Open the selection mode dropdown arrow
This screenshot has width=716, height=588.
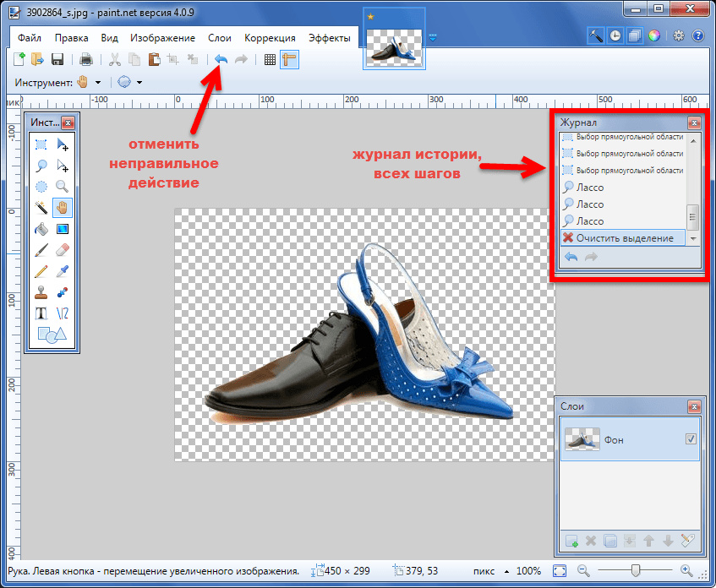139,83
